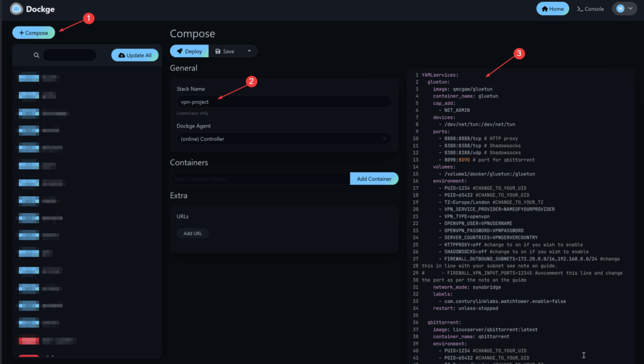Click the "OPENVPN_PASSWORD=VPNPASSWORD" line
The image size is (644, 364).
click(481, 231)
